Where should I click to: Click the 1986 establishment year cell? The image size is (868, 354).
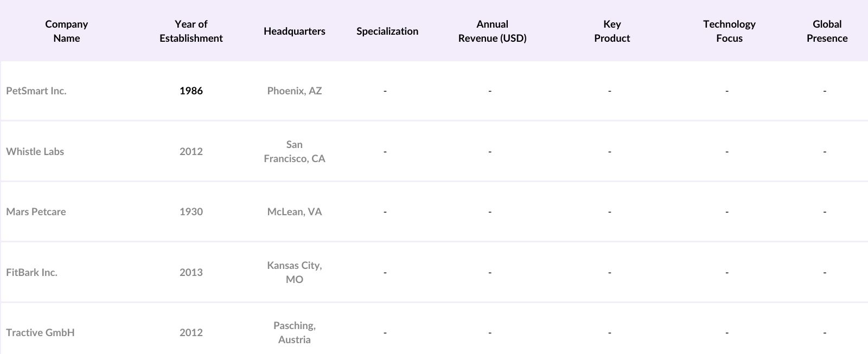pyautogui.click(x=191, y=91)
